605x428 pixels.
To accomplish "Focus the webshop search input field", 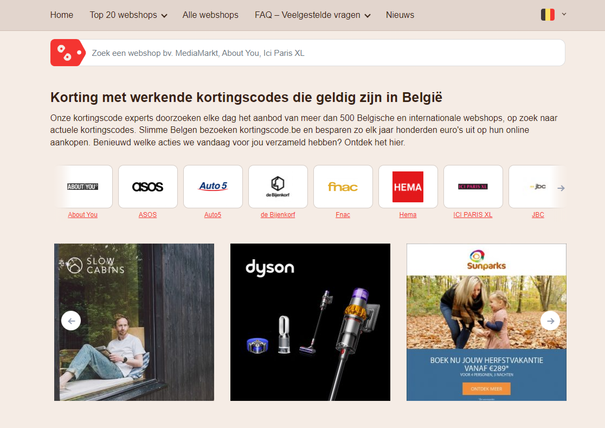I will click(x=324, y=53).
